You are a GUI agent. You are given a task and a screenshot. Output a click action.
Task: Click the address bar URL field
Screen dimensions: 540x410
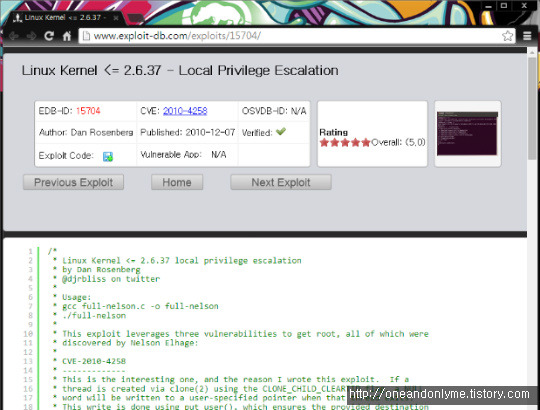point(297,36)
